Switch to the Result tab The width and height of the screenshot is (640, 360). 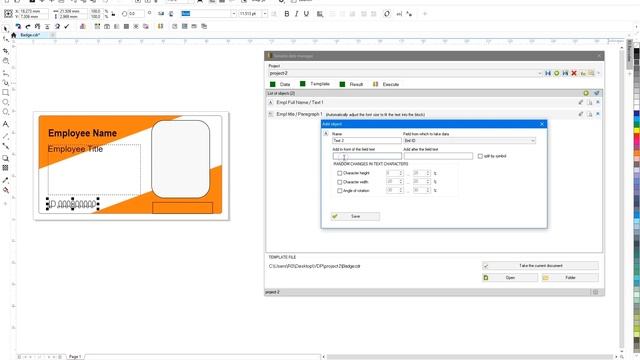(x=351, y=84)
